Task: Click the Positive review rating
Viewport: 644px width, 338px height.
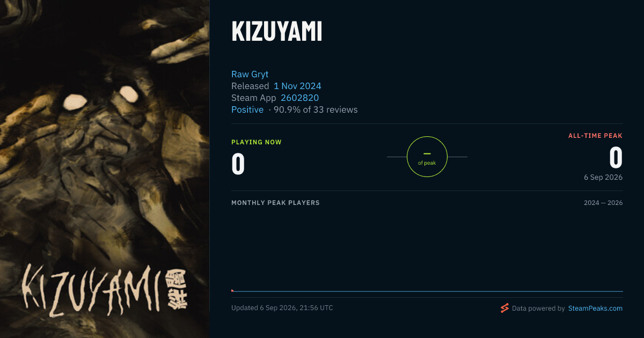Action: coord(247,109)
